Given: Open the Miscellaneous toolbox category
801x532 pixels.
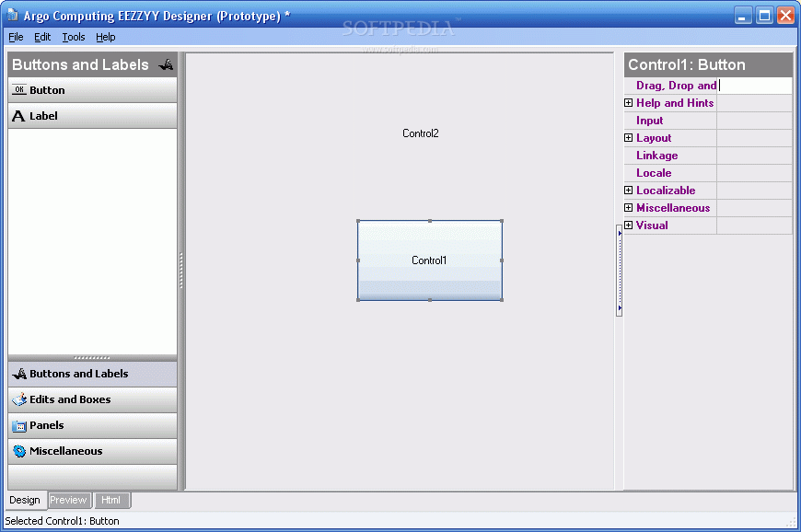Looking at the screenshot, I should click(x=92, y=451).
